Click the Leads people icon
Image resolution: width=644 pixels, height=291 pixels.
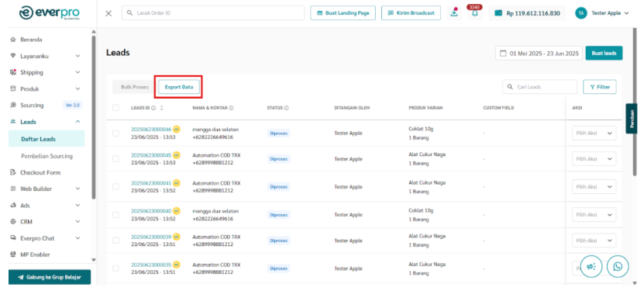pos(12,122)
